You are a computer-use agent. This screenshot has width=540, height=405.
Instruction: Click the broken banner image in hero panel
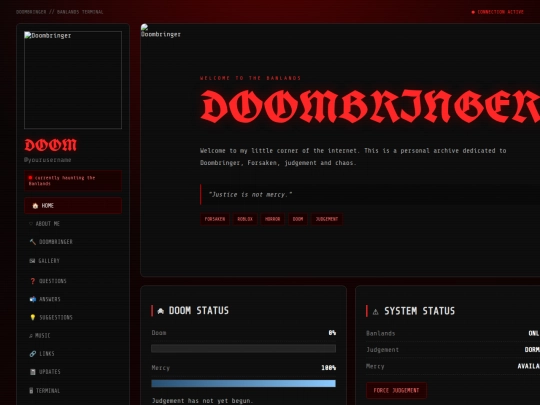coord(160,31)
